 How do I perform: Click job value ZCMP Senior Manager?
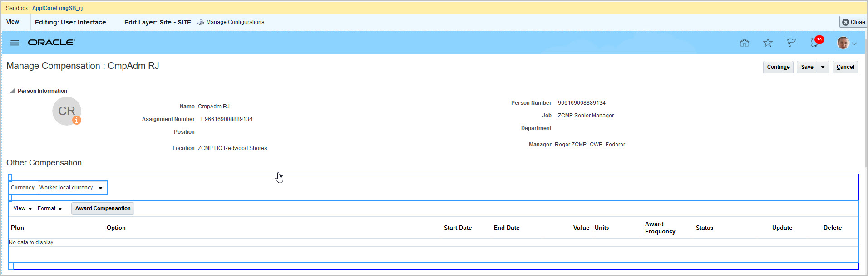[586, 116]
